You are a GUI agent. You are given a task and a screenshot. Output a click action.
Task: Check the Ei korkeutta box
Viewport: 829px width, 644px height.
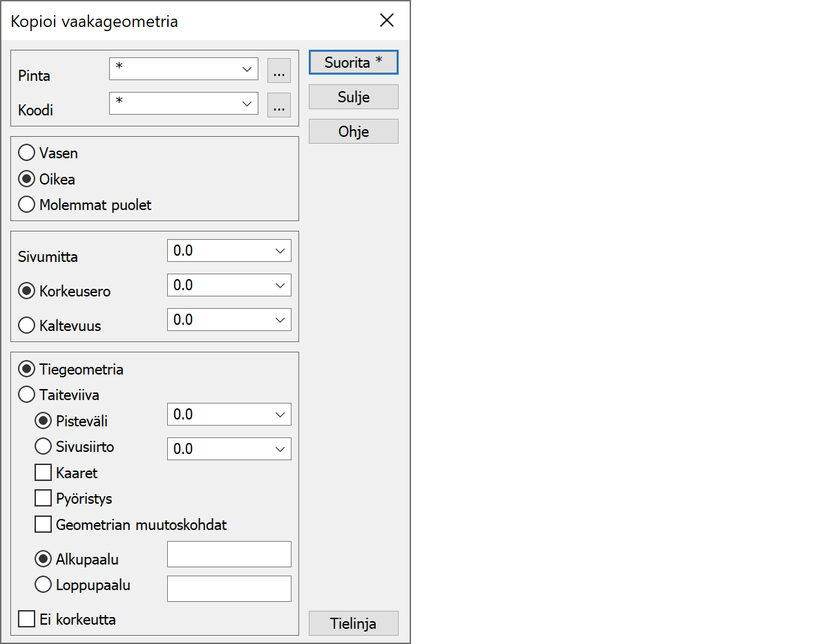coord(27,619)
